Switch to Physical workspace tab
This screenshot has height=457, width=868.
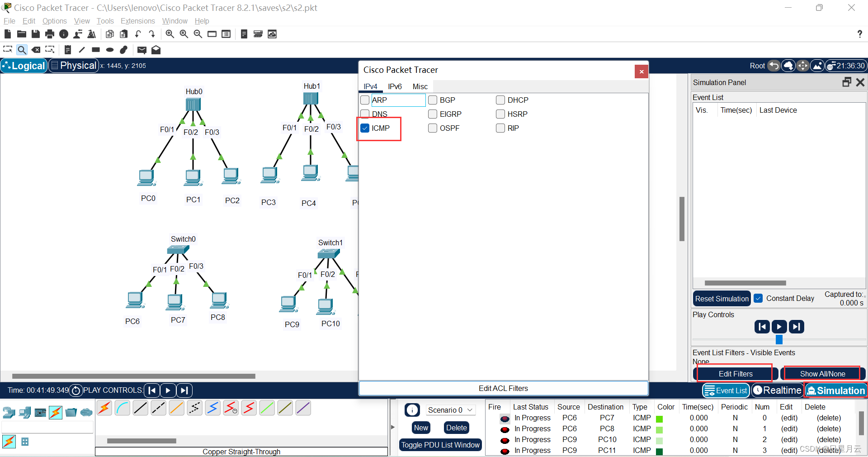(x=74, y=66)
